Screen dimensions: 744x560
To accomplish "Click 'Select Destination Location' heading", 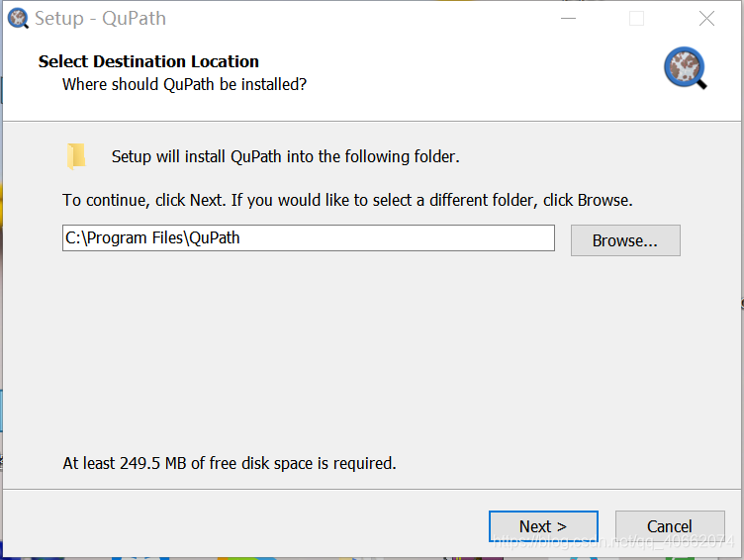I will click(x=148, y=61).
